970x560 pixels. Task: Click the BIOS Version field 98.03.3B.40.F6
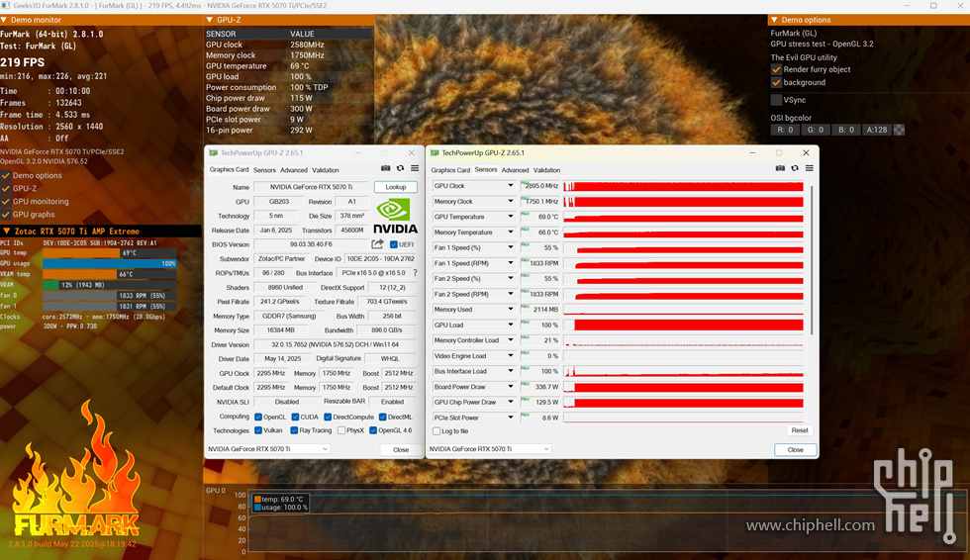tap(311, 244)
